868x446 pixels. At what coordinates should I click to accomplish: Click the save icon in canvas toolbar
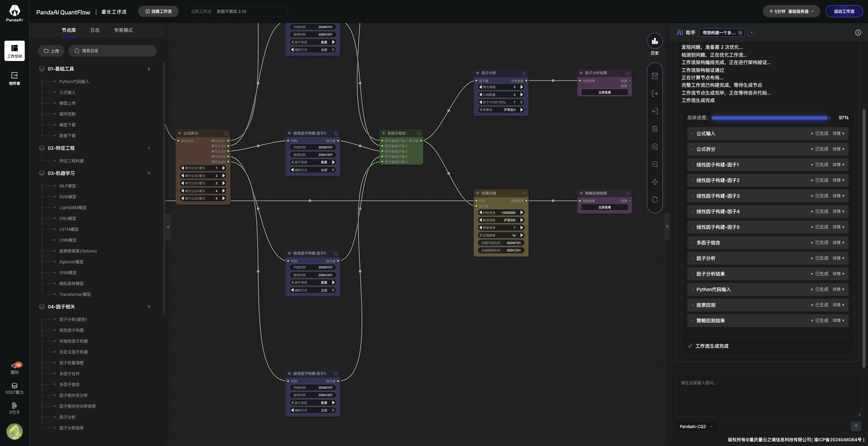655,76
